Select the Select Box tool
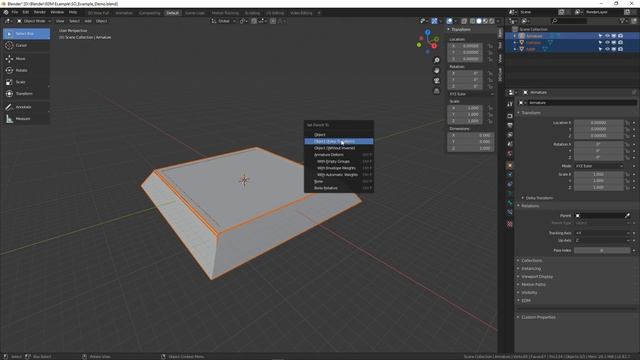 pos(27,33)
